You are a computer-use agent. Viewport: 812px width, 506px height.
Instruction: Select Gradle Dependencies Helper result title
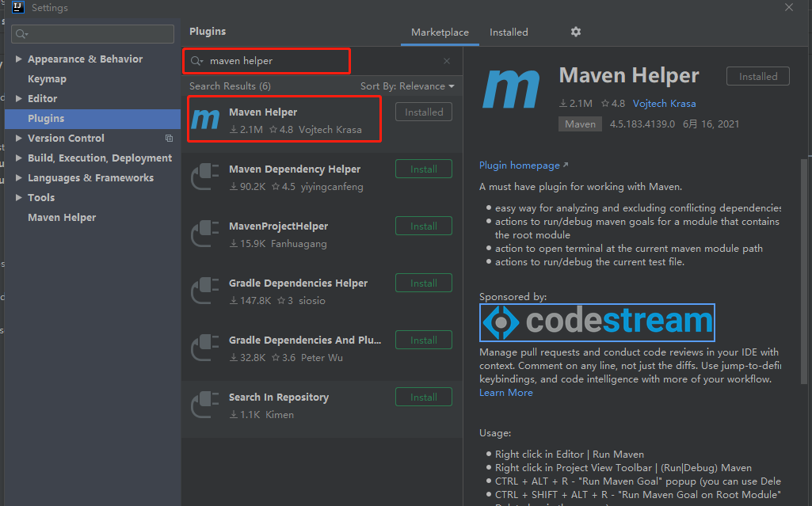(x=299, y=283)
